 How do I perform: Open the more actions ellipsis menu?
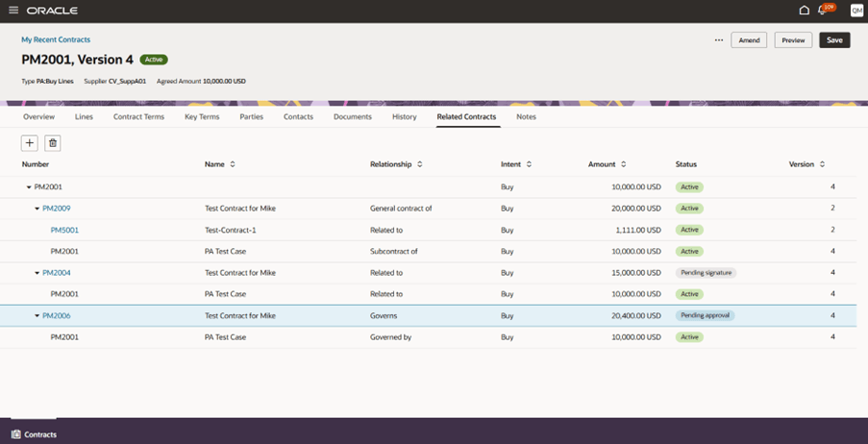(718, 40)
